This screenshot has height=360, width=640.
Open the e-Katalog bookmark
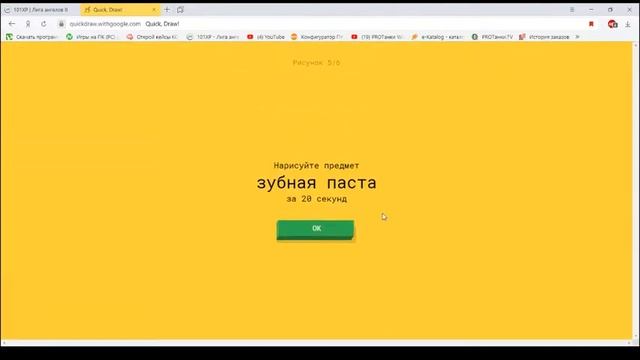[438, 37]
